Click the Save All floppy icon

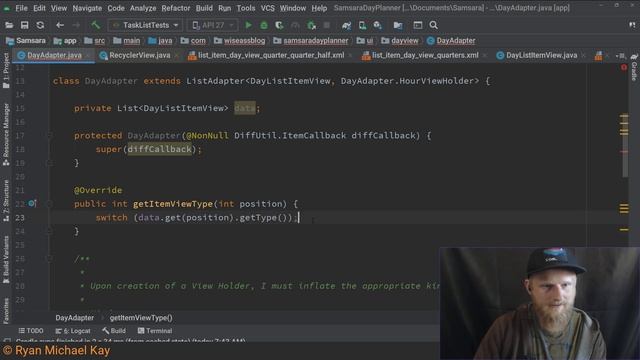[x=24, y=25]
